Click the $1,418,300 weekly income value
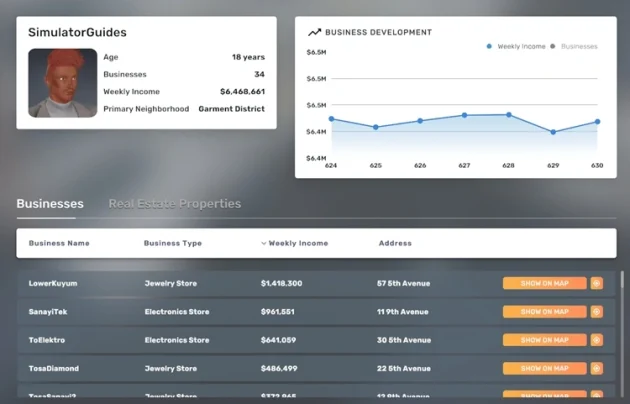This screenshot has height=404, width=630. click(x=282, y=284)
